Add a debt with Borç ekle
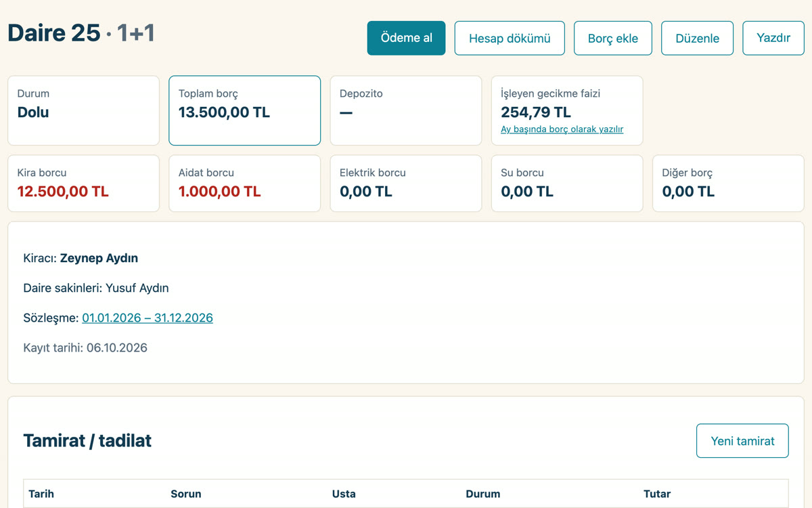The image size is (812, 508). click(x=613, y=38)
